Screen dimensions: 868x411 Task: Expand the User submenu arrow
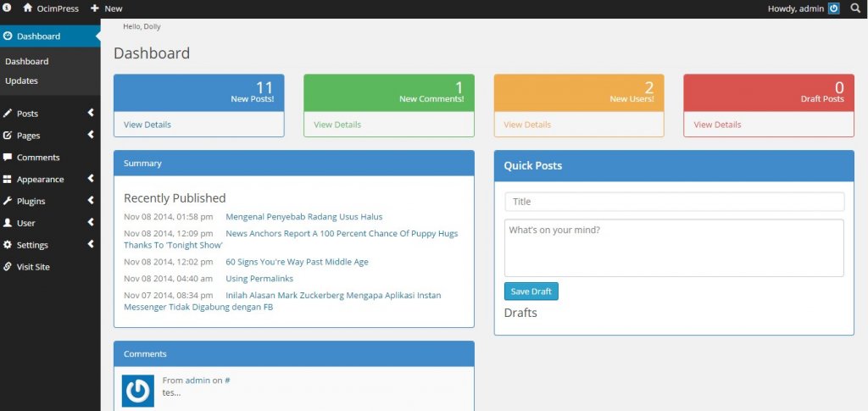(x=91, y=222)
